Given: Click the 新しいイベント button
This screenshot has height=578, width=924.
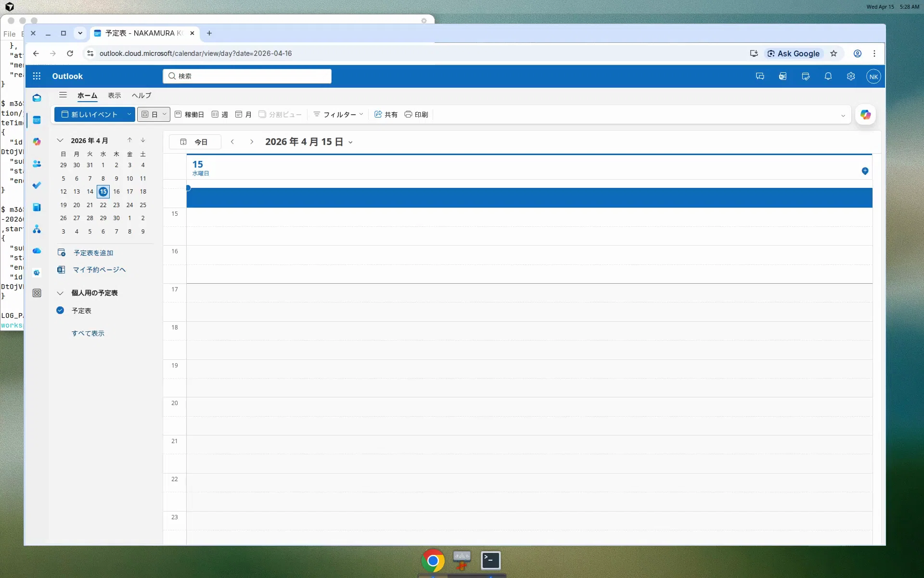Looking at the screenshot, I should [90, 115].
